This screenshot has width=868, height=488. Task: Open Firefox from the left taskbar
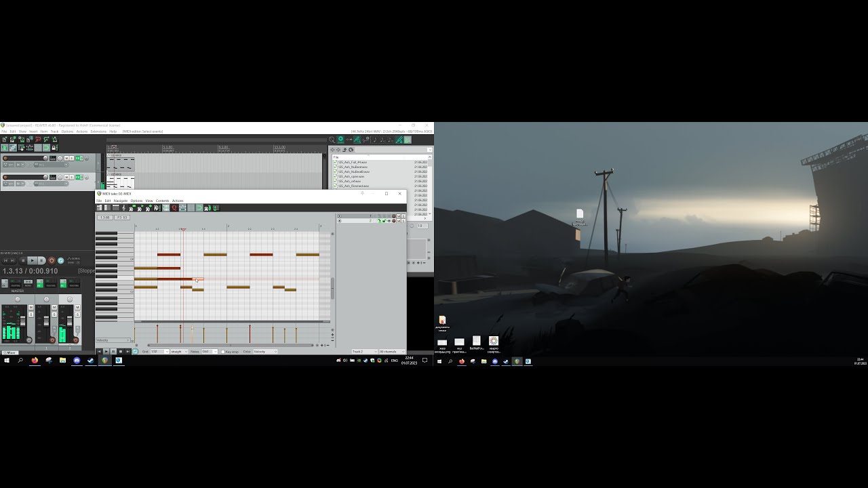(x=35, y=361)
